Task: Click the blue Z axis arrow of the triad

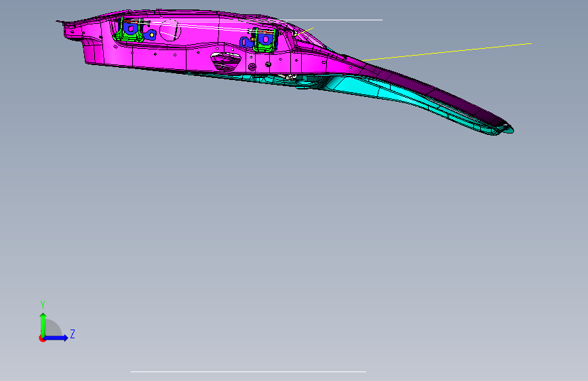Action: [x=56, y=338]
